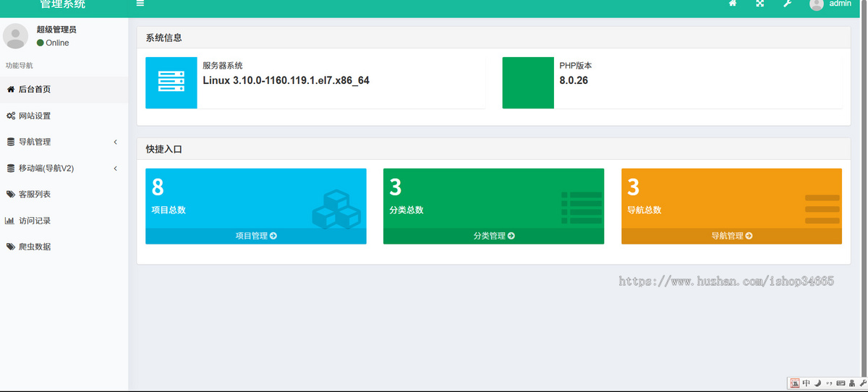Viewport: 868px width, 392px height.
Task: Open 访问记录 in the sidebar
Action: click(x=64, y=221)
